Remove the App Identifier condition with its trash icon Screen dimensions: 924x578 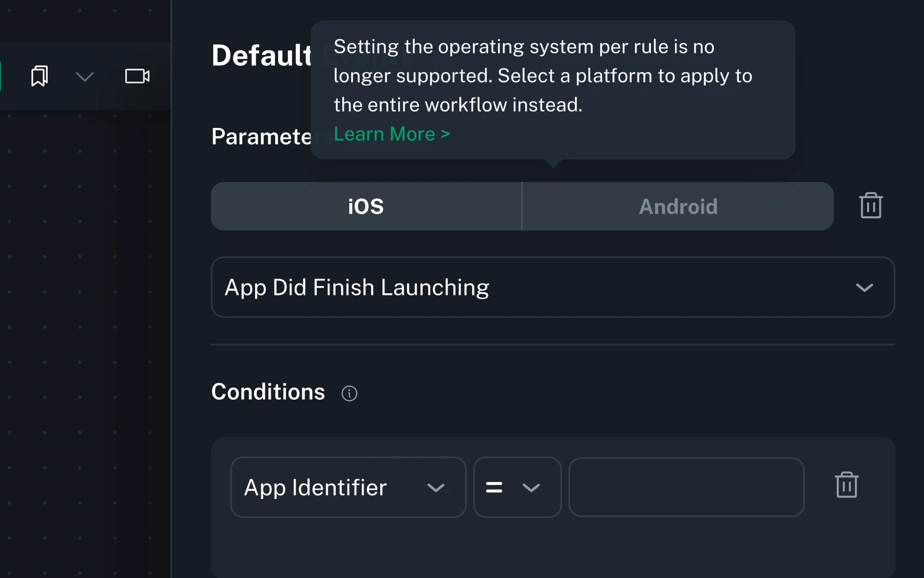[x=847, y=484]
